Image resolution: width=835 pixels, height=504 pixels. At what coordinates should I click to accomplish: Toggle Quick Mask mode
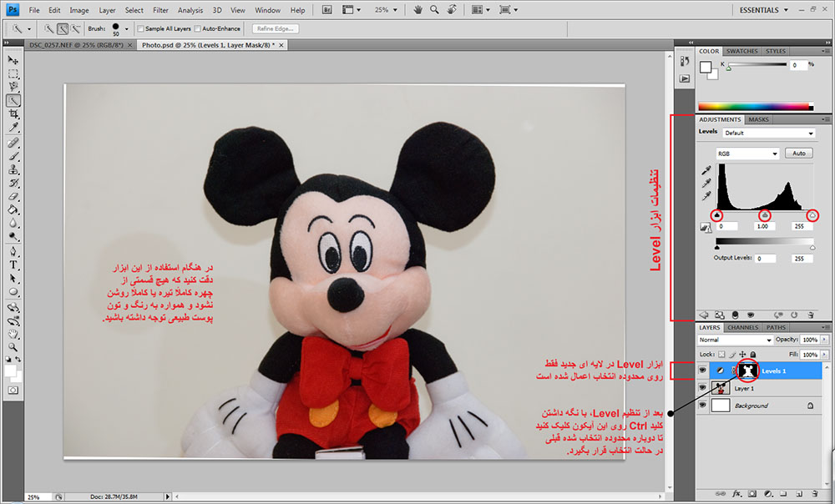click(13, 391)
